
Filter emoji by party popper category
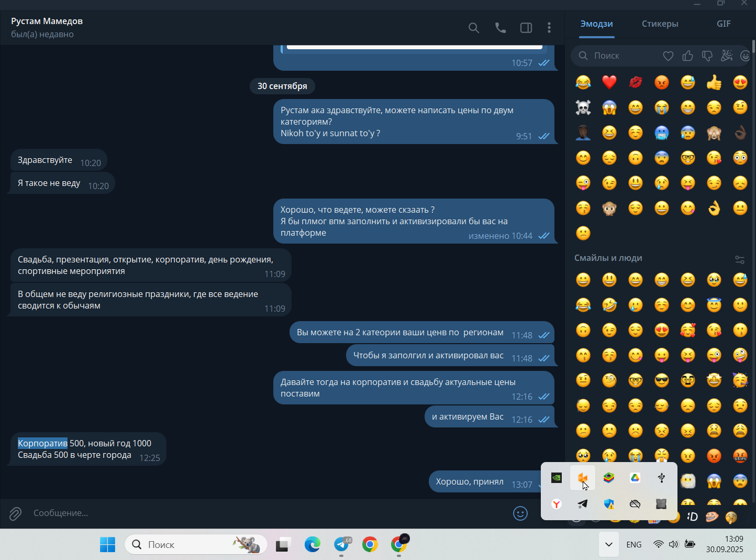pos(726,56)
